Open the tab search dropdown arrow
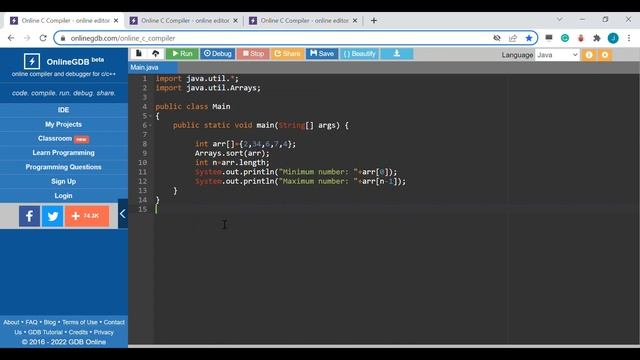The width and height of the screenshot is (640, 360). (560, 19)
